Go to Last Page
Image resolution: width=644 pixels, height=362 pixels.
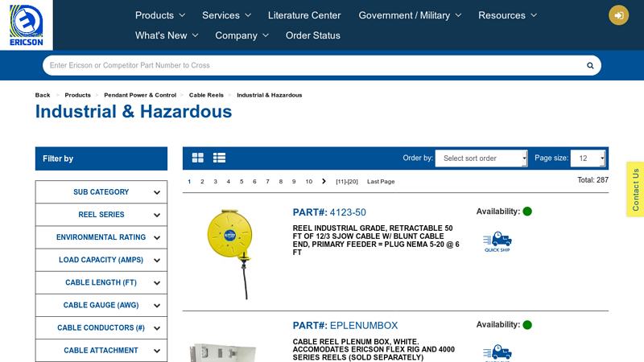click(x=381, y=182)
